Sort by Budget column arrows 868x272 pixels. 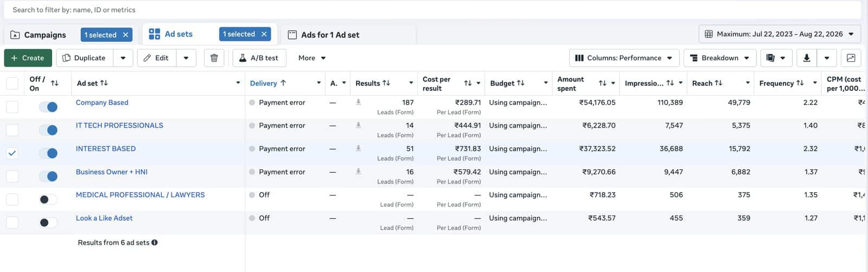click(x=521, y=83)
